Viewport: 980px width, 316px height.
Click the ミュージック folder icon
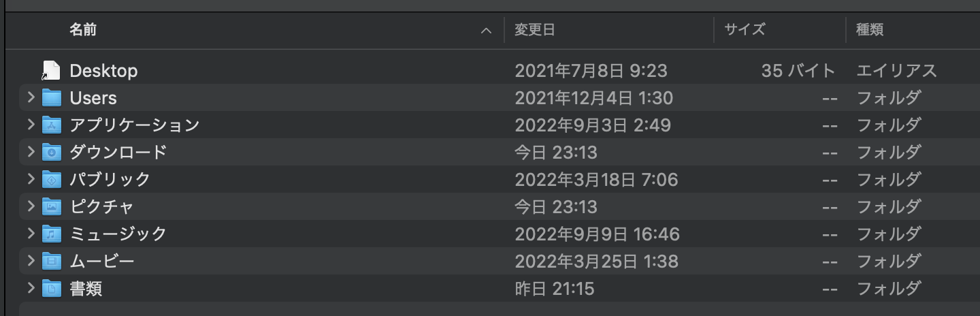tap(52, 234)
